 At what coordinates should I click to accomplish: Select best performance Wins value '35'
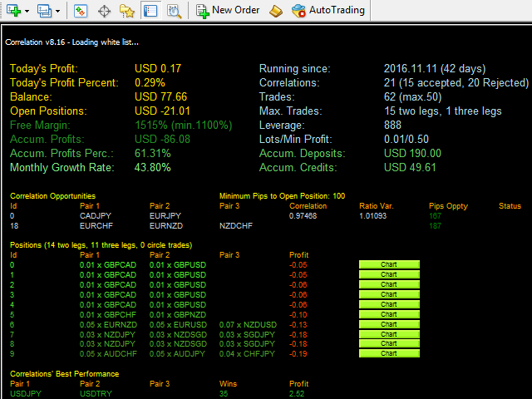224,394
